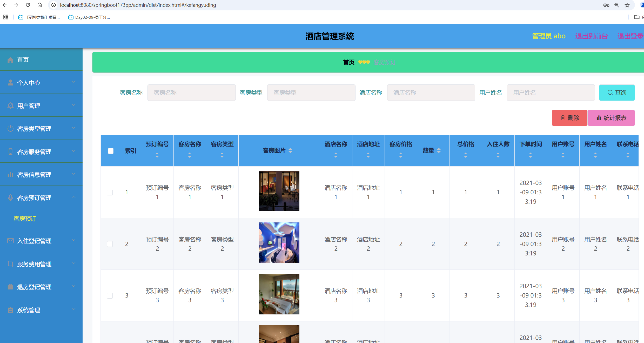The height and width of the screenshot is (343, 644).
Task: Sort by the 数量 column arrows
Action: [x=439, y=150]
